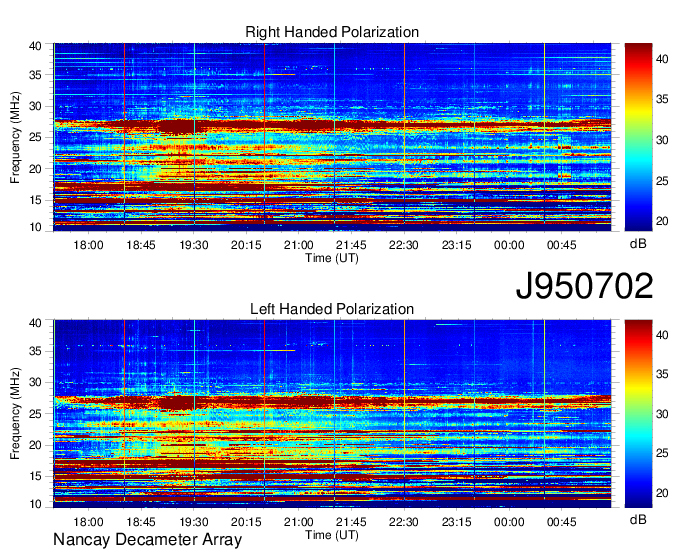The image size is (680, 552).
Task: Click the dB unit label under the Left Handed color bar
Action: click(638, 519)
